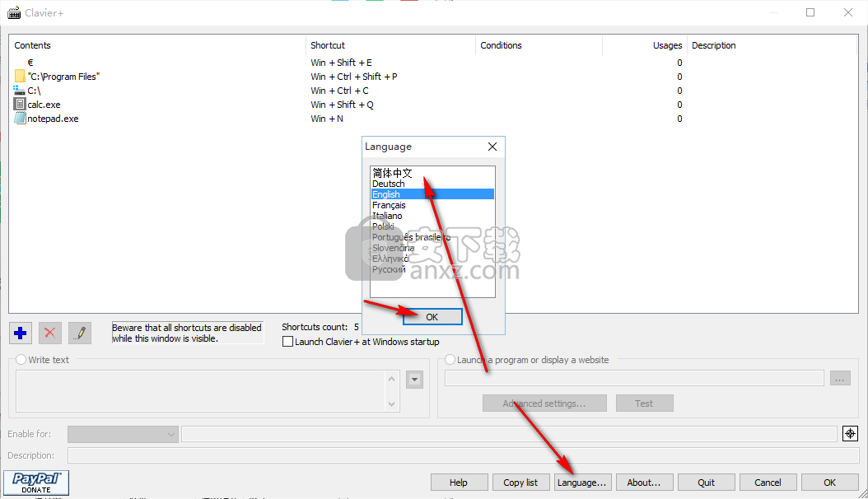Click the Write text box scroll up arrow

pos(392,379)
